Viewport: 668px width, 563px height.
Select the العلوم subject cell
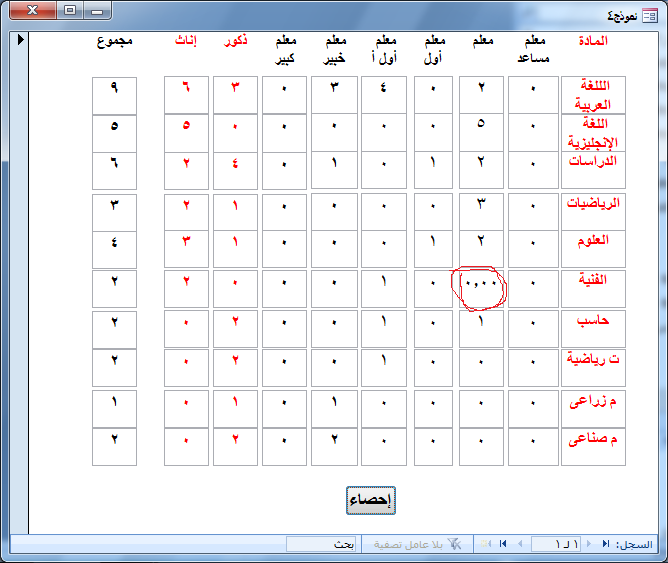593,249
